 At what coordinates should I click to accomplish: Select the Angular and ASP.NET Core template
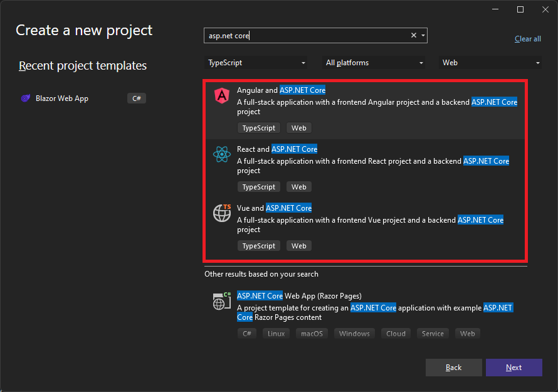tap(365, 110)
